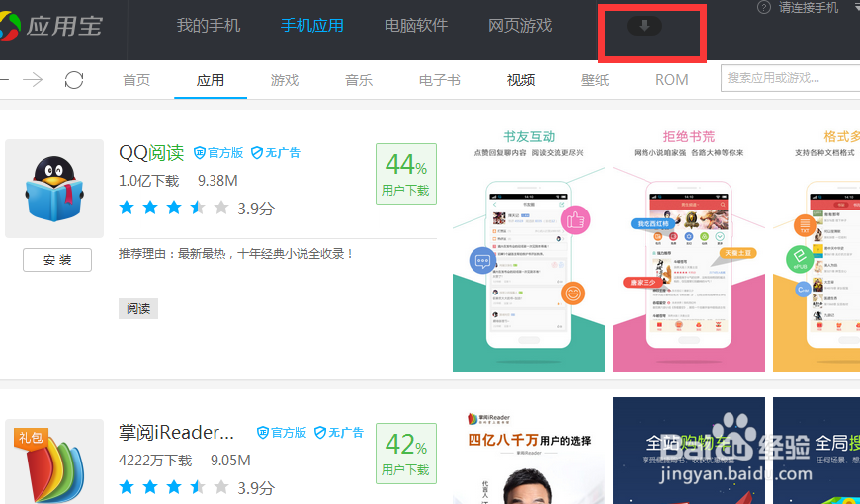
Task: Switch to 游戏 tab
Action: click(285, 80)
